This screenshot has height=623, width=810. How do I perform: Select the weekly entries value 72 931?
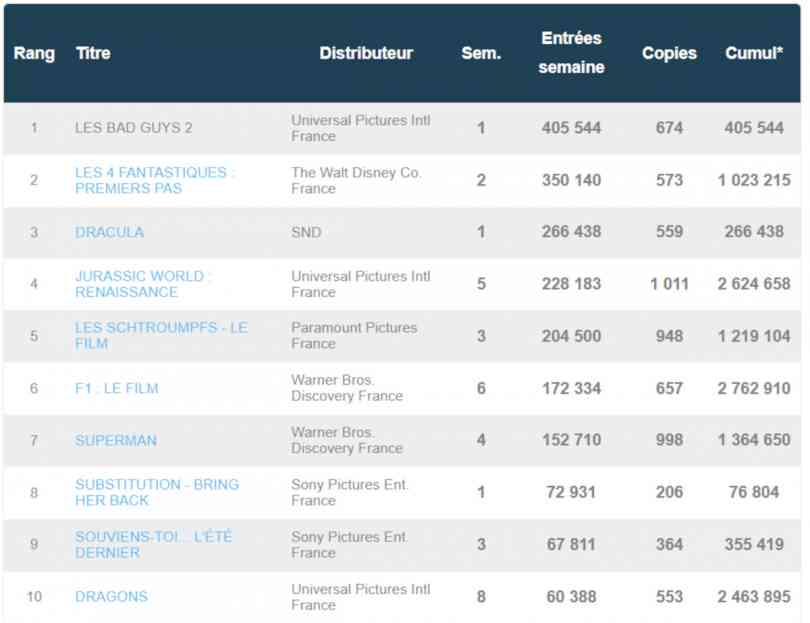coord(571,492)
